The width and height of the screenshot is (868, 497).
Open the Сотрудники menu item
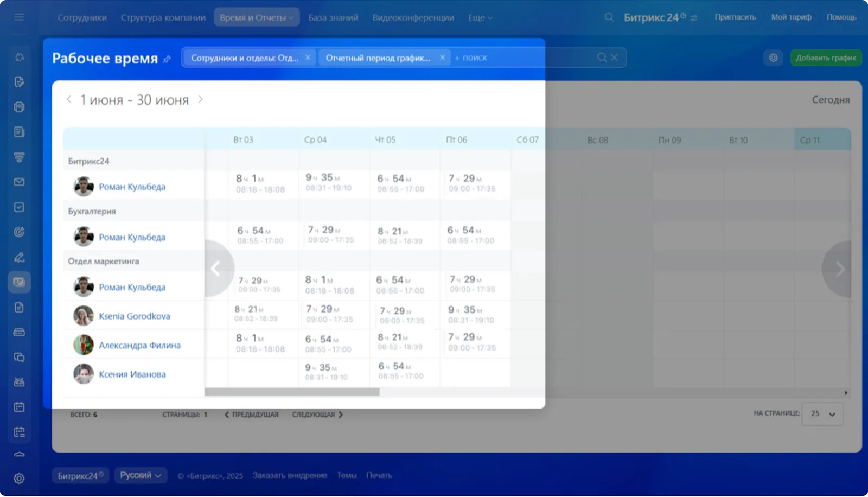[x=82, y=18]
